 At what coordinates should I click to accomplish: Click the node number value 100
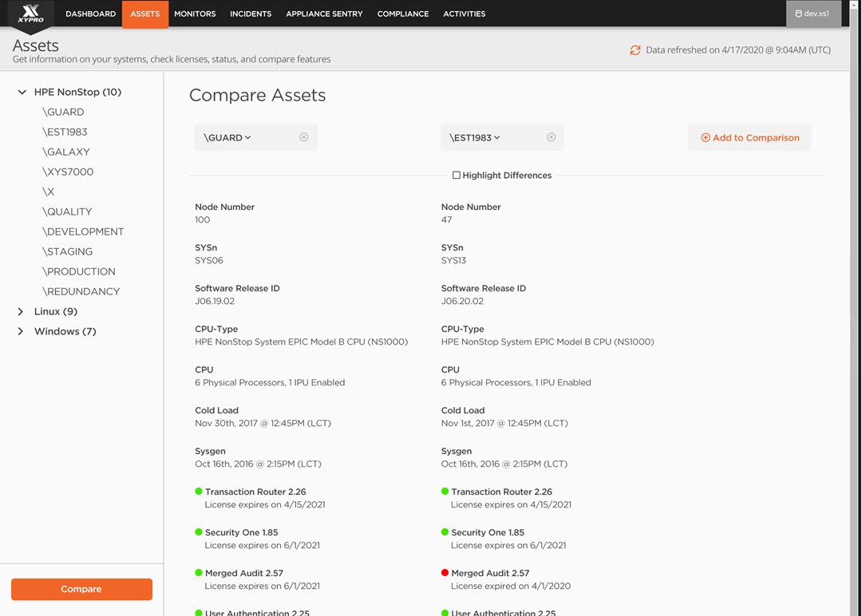click(202, 219)
